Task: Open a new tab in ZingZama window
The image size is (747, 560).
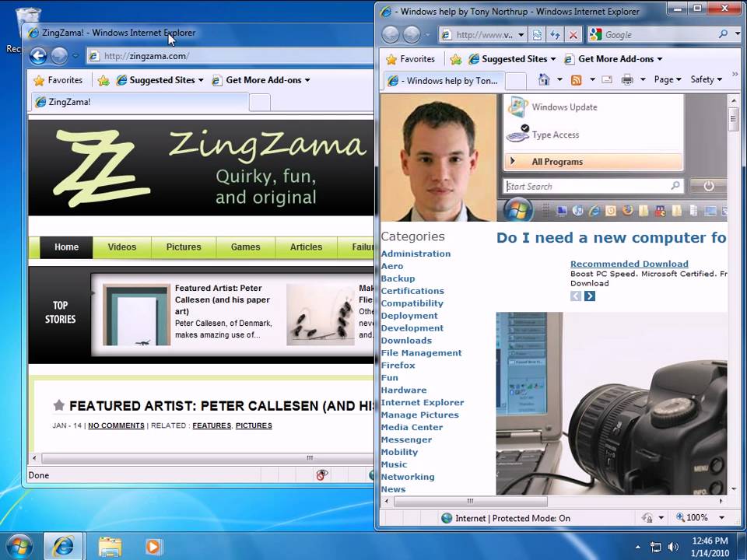Action: pyautogui.click(x=260, y=103)
